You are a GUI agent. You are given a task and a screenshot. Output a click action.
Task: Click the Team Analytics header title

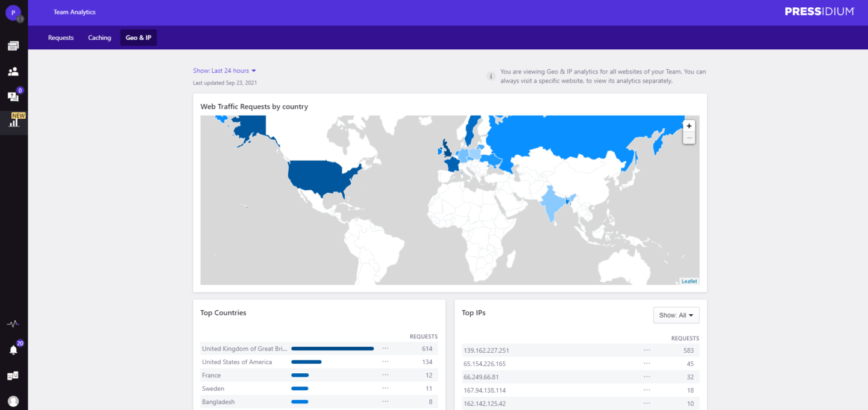(x=74, y=12)
